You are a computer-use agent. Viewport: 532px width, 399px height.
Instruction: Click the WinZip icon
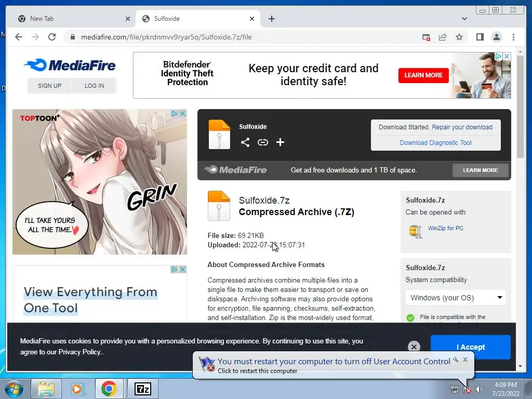pos(415,232)
